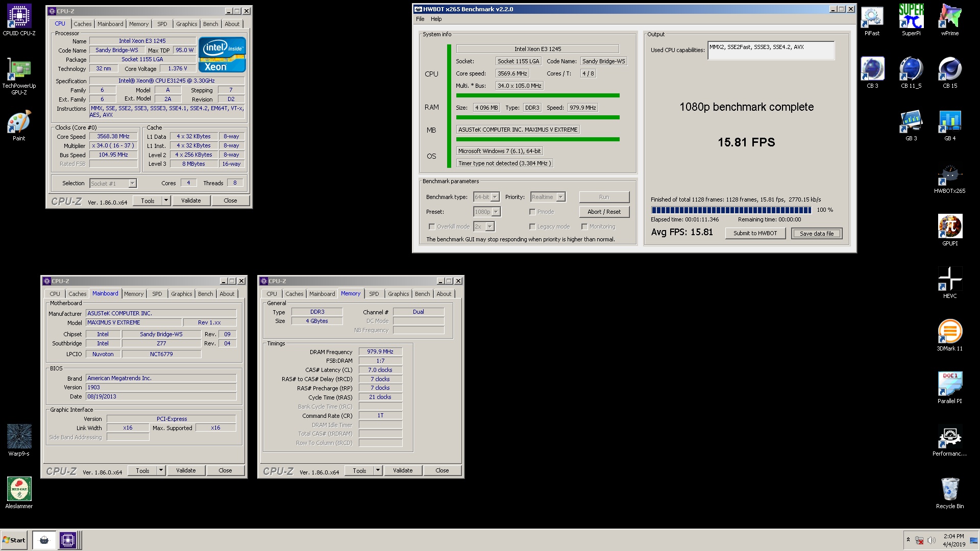
Task: Launch the GB 3 Geekbench shortcut
Action: click(911, 126)
